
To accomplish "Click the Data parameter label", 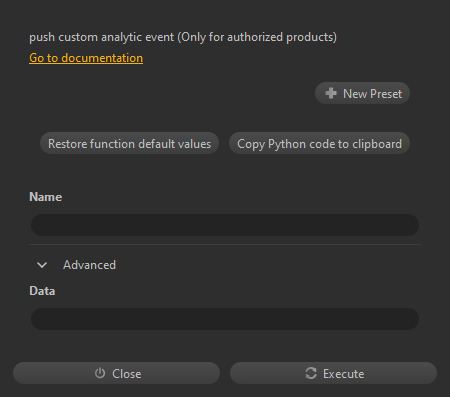I will (x=42, y=291).
